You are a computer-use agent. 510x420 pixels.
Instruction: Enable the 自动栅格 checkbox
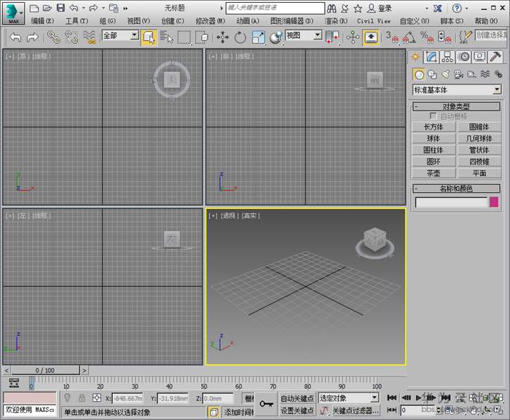coord(433,116)
